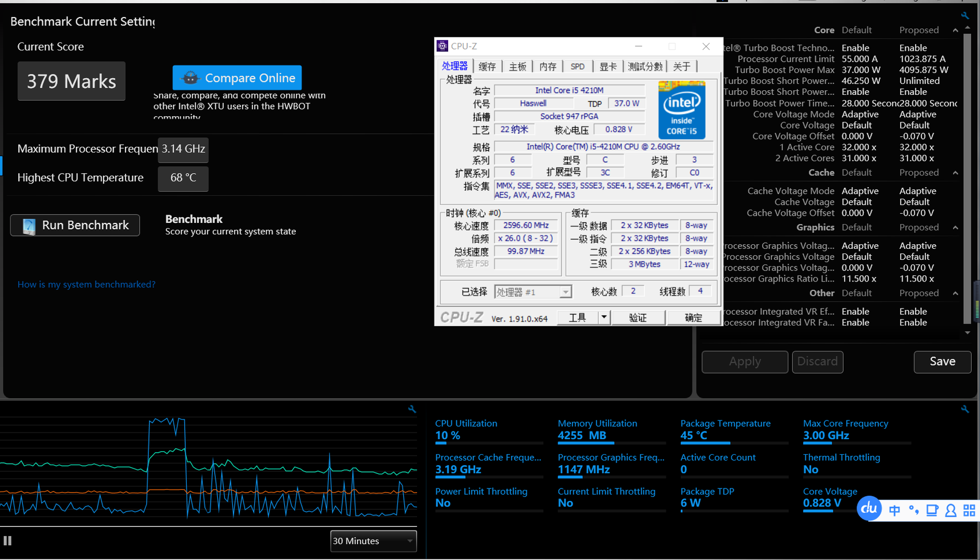Select the 处理器 tab in CPU-Z
This screenshot has height=560, width=980.
tap(455, 66)
